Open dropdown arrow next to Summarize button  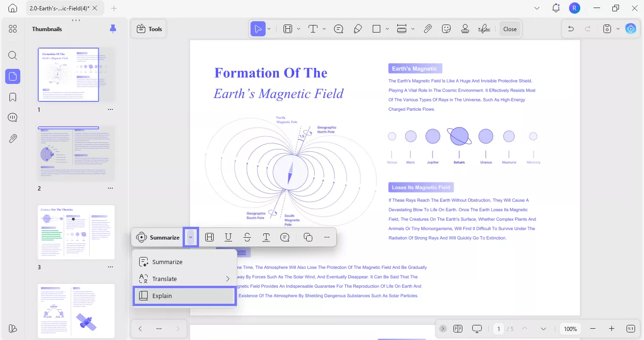click(191, 237)
